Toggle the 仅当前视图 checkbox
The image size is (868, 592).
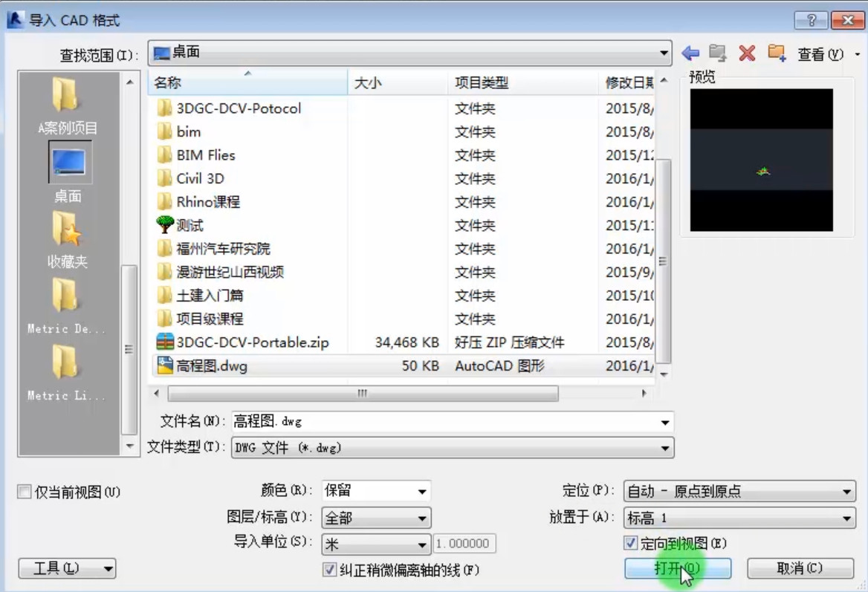[25, 492]
